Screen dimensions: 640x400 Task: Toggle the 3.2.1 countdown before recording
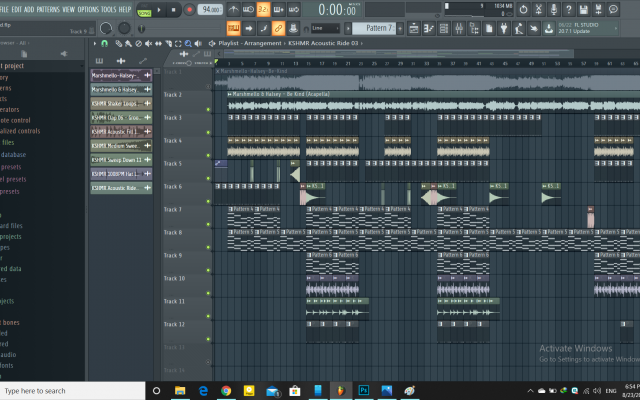tap(263, 9)
